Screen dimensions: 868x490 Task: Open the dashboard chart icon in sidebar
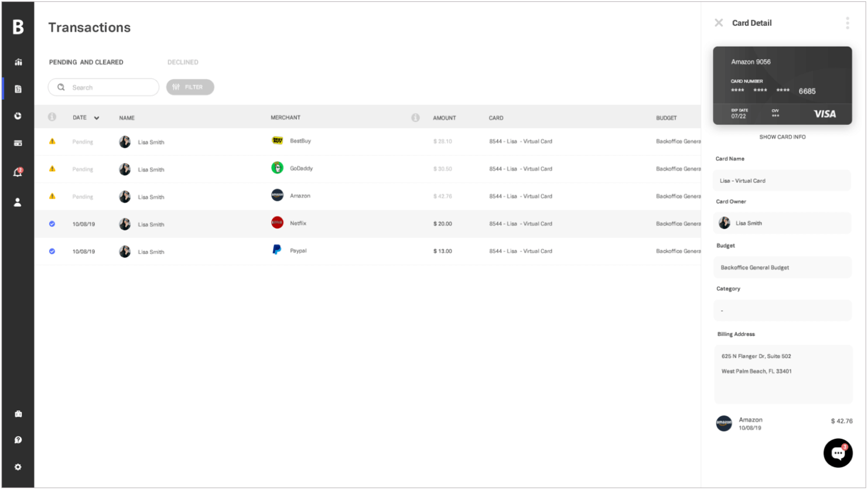pyautogui.click(x=18, y=62)
